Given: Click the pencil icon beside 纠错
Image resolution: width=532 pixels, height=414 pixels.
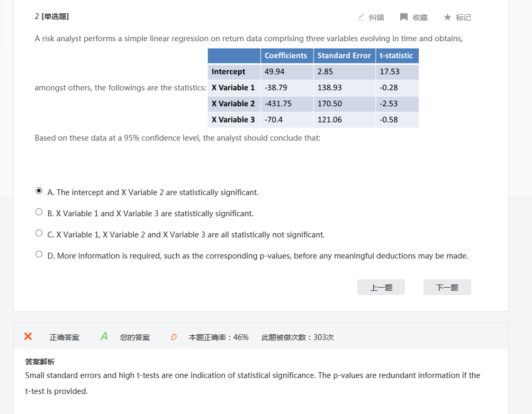Looking at the screenshot, I should [361, 17].
